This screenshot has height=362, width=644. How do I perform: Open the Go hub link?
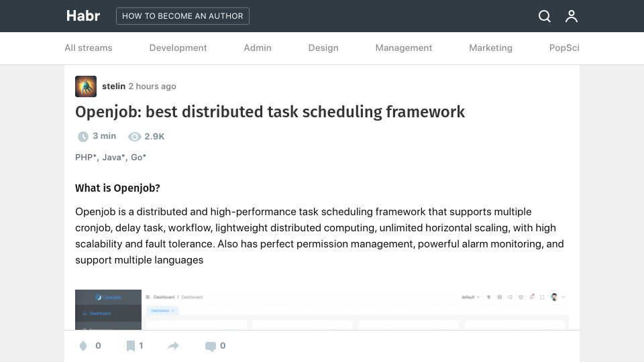138,157
